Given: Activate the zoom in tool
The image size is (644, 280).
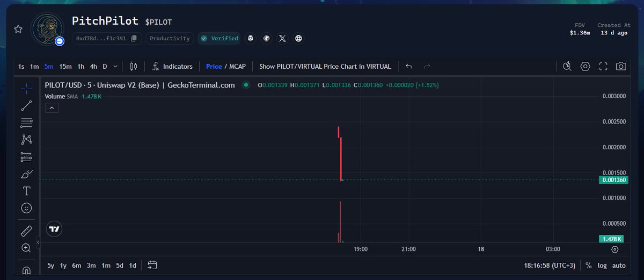Looking at the screenshot, I should (x=26, y=248).
